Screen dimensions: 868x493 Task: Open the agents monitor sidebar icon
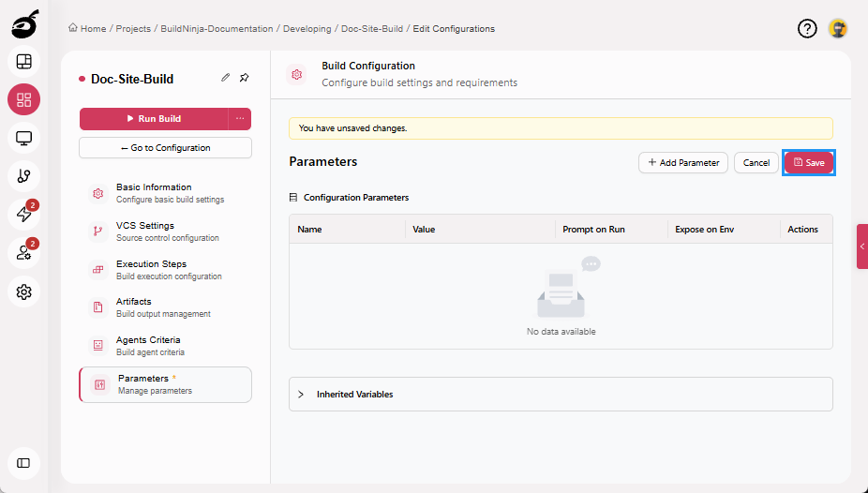(x=23, y=138)
